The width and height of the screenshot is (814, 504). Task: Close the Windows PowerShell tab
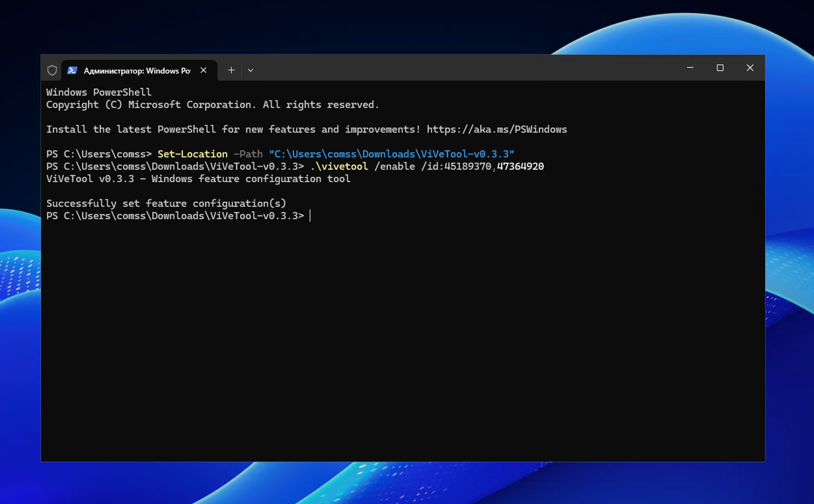203,70
